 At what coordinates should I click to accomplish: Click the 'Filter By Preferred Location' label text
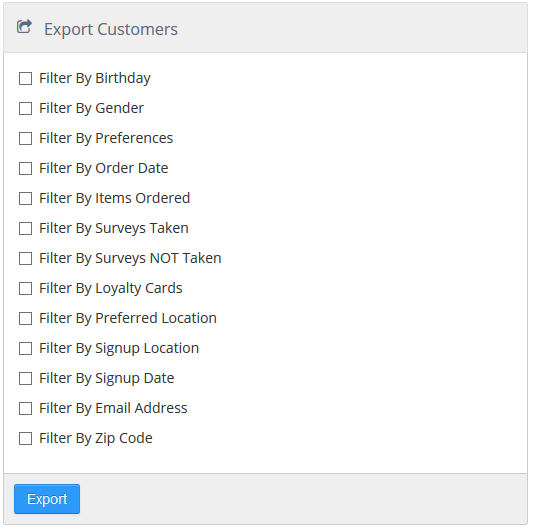(128, 318)
